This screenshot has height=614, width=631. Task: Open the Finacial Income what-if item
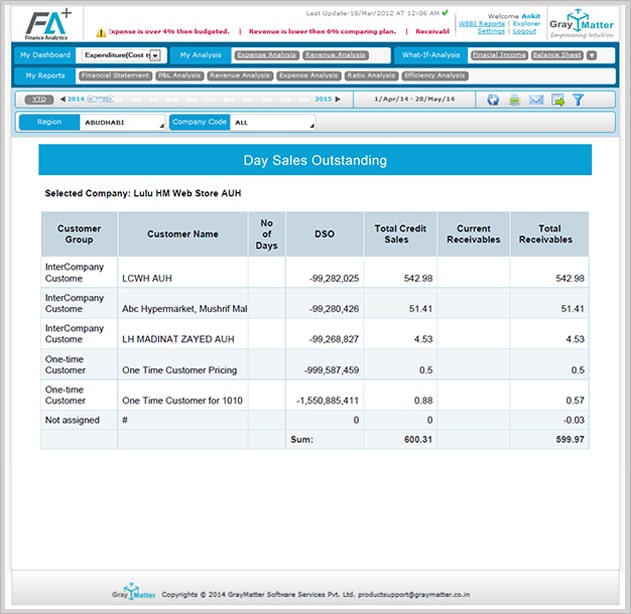[x=499, y=55]
